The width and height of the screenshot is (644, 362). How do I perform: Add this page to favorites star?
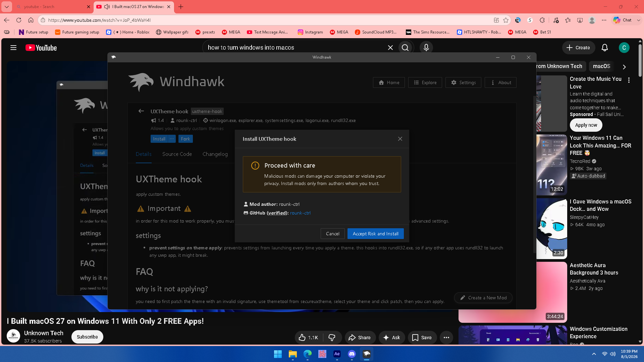coord(506,20)
